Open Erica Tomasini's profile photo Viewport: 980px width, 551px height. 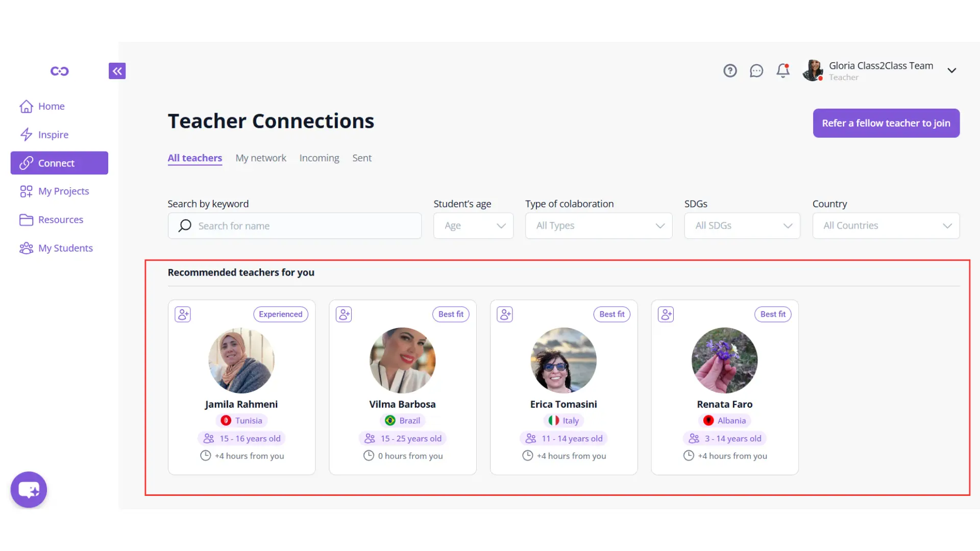tap(563, 360)
